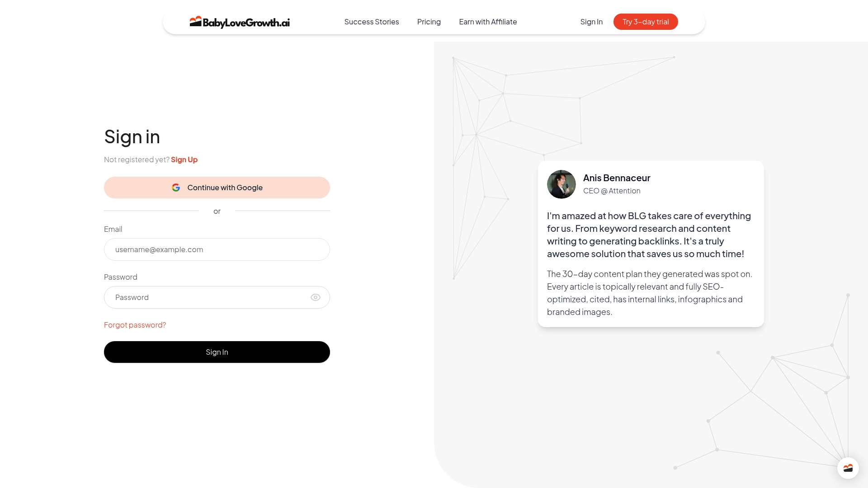This screenshot has height=488, width=868.
Task: Open the chat widget bubble icon
Action: [848, 468]
